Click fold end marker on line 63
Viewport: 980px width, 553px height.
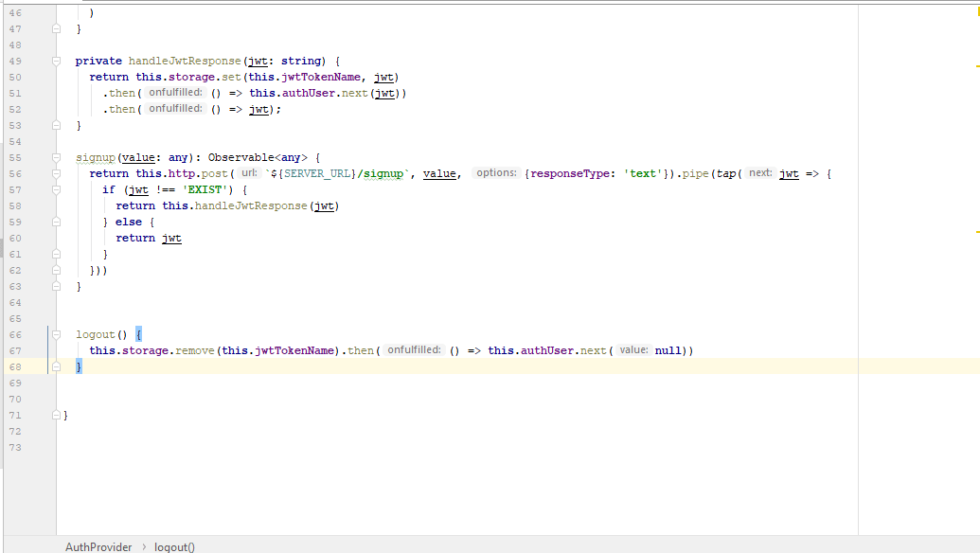click(57, 286)
